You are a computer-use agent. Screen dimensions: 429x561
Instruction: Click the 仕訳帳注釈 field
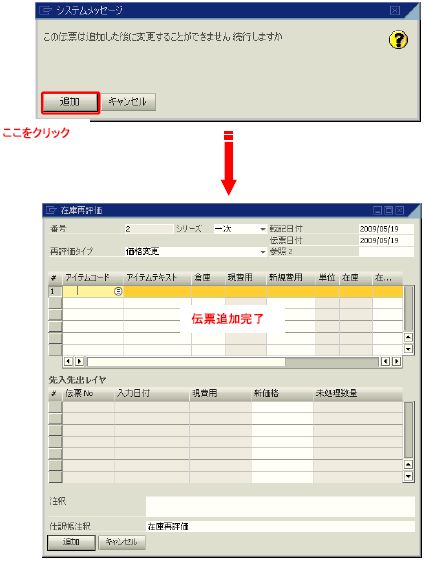click(x=280, y=526)
